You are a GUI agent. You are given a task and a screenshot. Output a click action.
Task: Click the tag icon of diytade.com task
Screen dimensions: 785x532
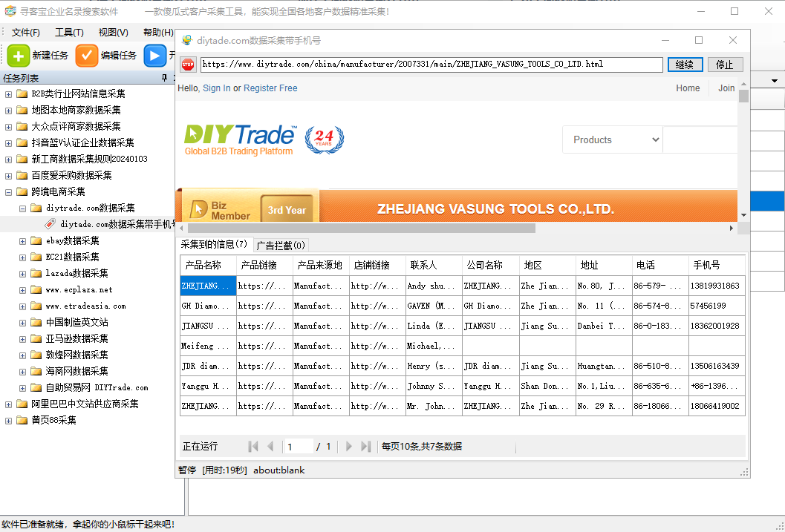click(50, 224)
